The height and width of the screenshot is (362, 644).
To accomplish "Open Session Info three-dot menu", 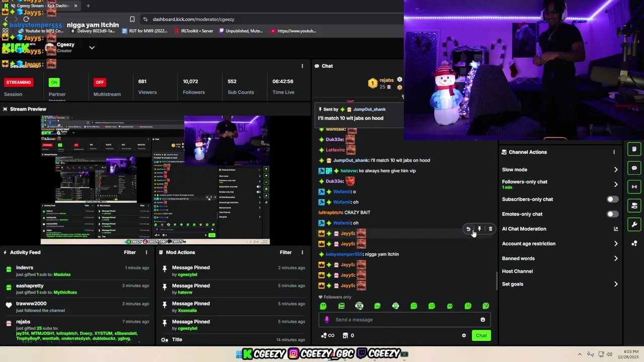I will point(302,66).
